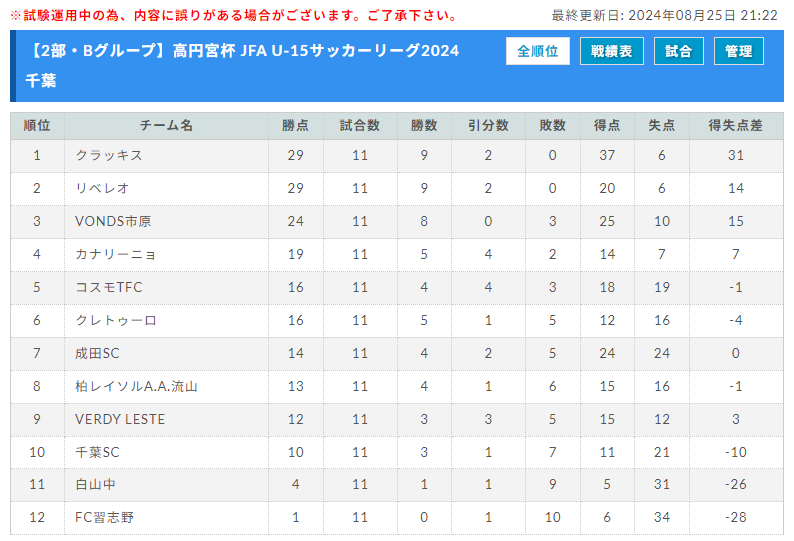
Task: Open the 戦績表 tab
Action: [612, 51]
